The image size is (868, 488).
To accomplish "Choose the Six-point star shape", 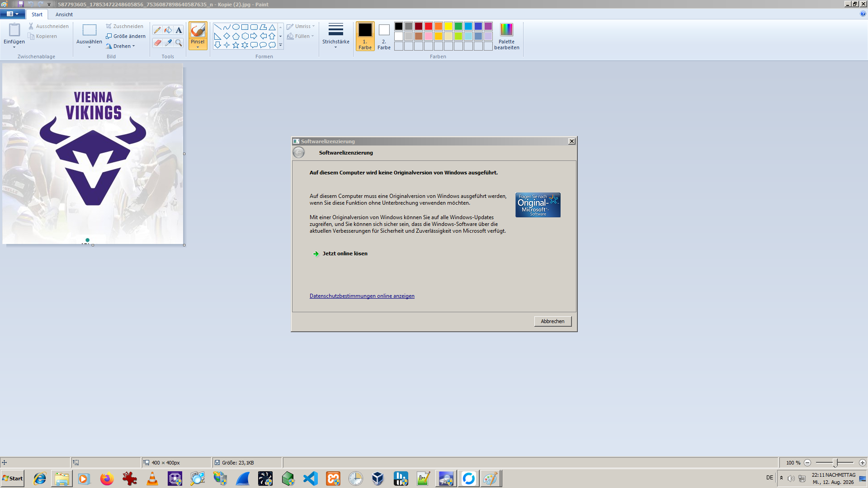I will [x=245, y=45].
